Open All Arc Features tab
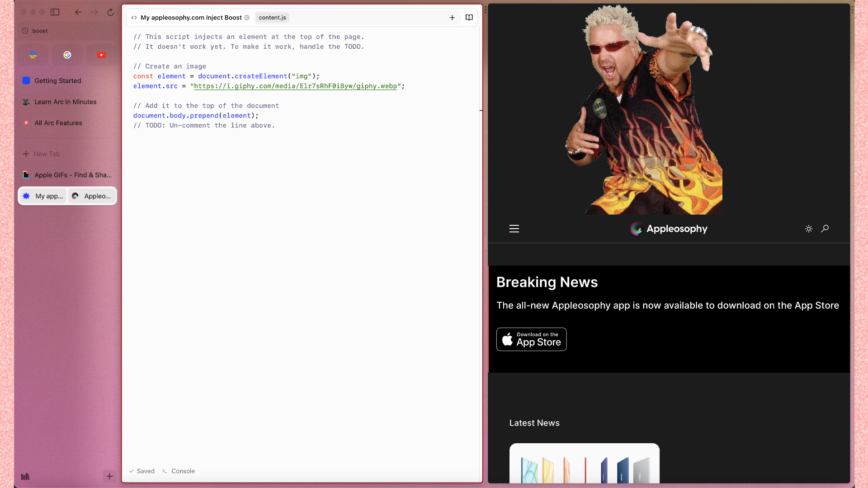This screenshot has height=488, width=868. [x=67, y=123]
